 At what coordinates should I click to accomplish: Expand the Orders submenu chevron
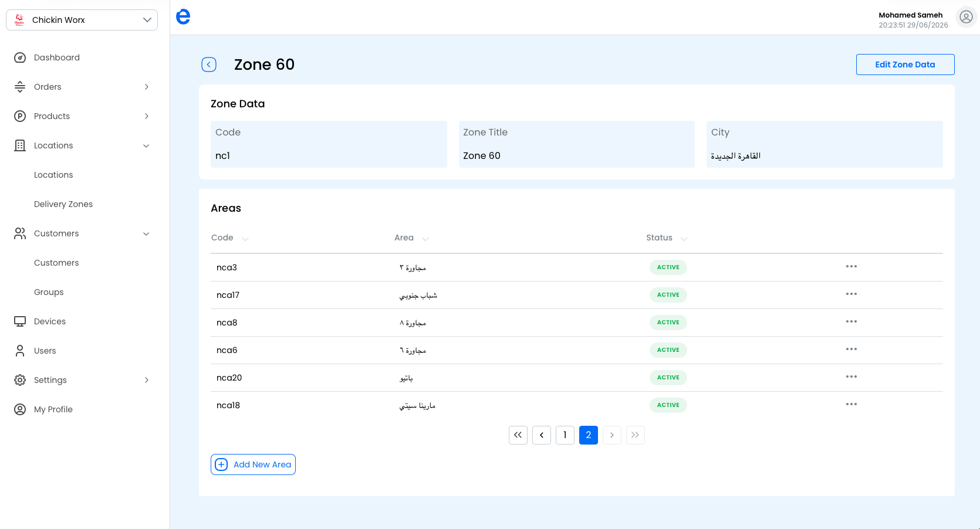click(147, 87)
